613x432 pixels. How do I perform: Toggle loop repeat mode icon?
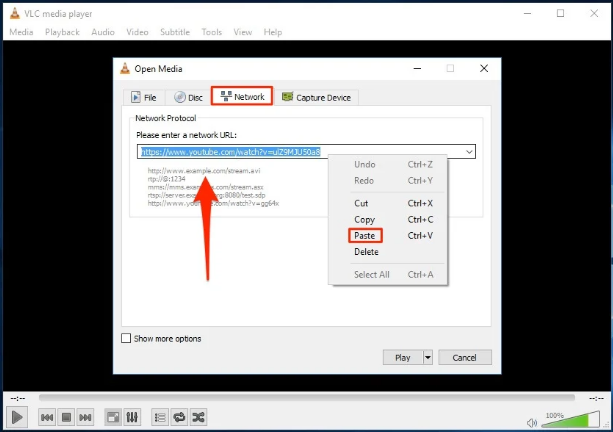pyautogui.click(x=179, y=418)
